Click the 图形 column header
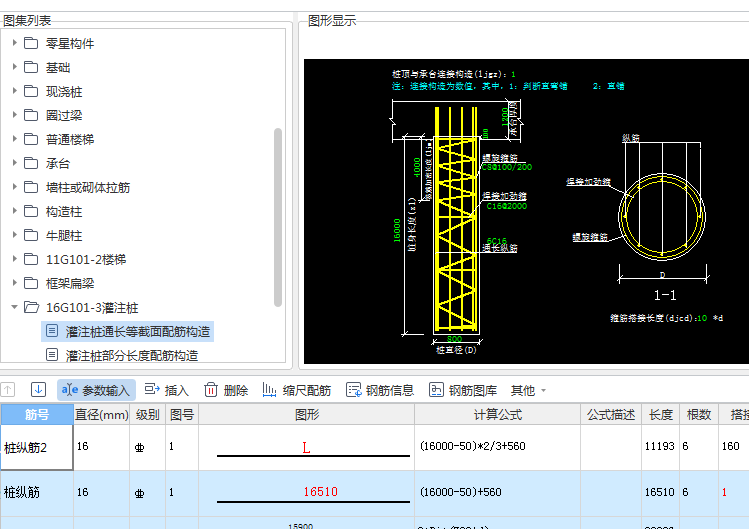Image resolution: width=749 pixels, height=529 pixels. tap(306, 414)
